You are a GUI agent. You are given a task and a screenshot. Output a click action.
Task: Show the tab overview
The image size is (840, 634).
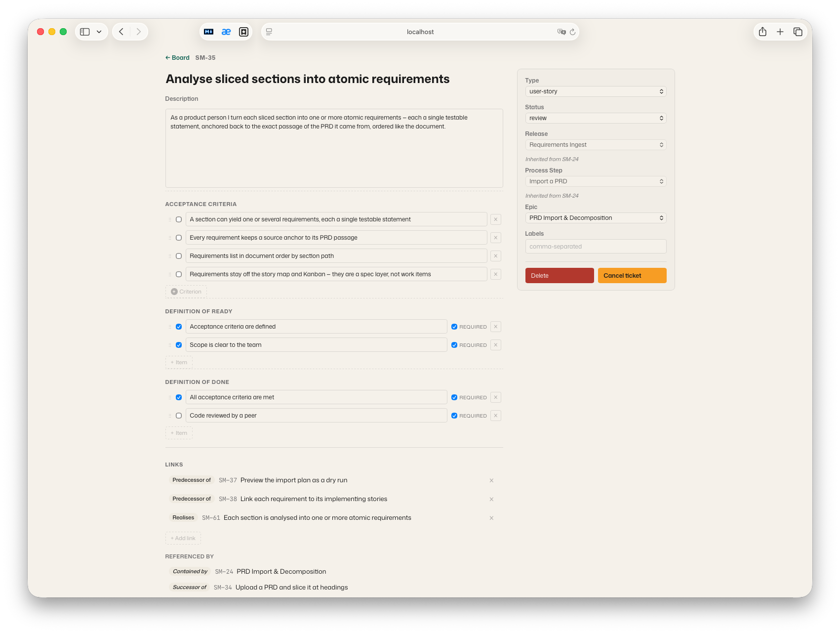coord(798,32)
